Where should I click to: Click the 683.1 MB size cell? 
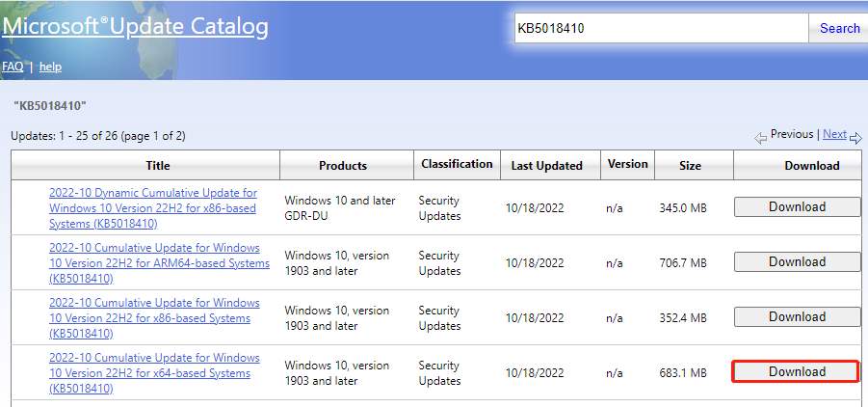click(683, 373)
